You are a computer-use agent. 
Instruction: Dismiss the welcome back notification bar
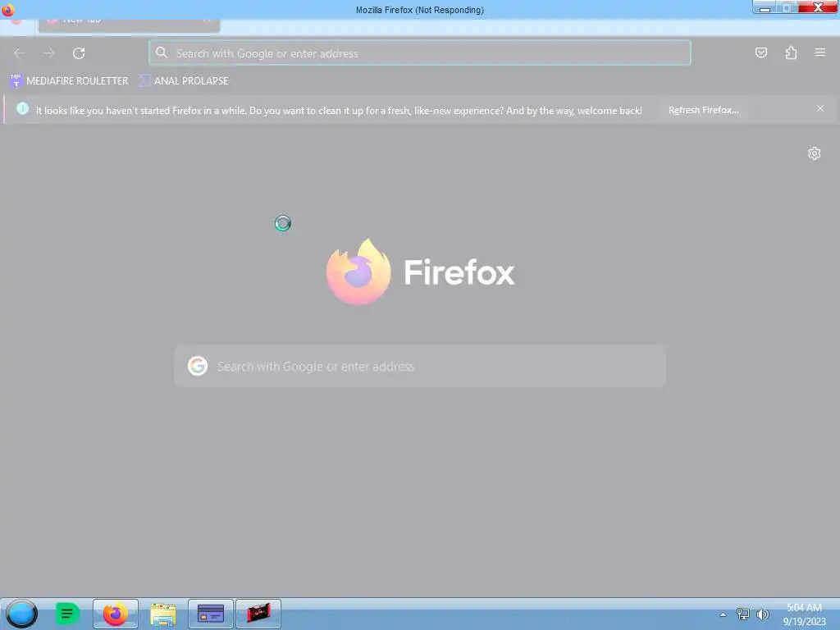(x=819, y=109)
